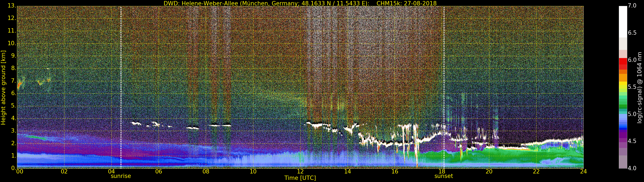Click the '04' tick on the time axis

click(111, 171)
